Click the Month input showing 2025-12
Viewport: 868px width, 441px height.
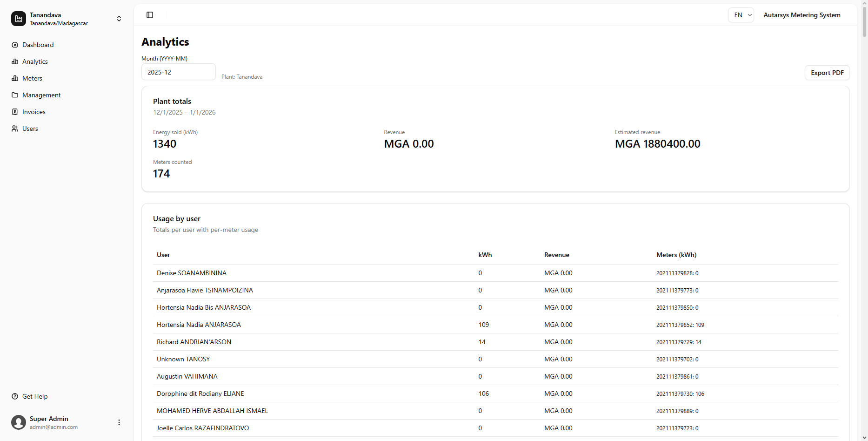pos(178,72)
